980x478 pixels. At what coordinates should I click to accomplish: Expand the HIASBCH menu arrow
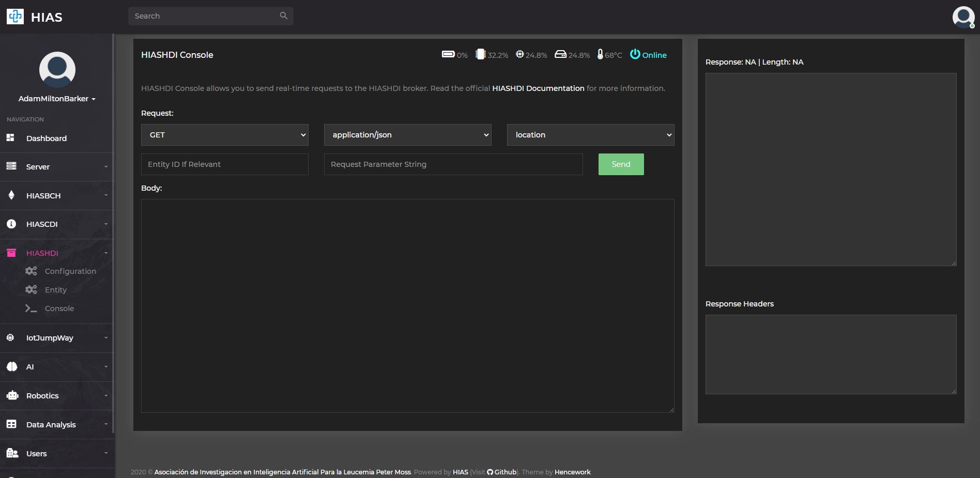106,195
